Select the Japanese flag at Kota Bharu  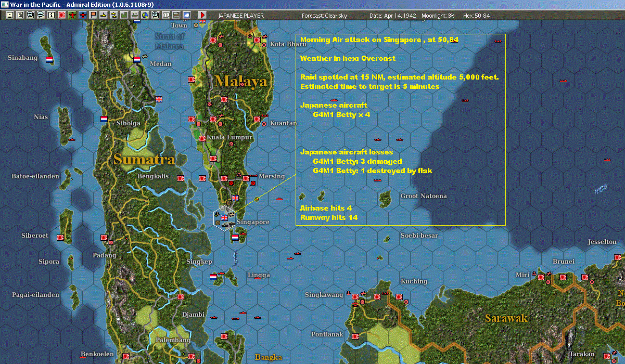coord(257,40)
